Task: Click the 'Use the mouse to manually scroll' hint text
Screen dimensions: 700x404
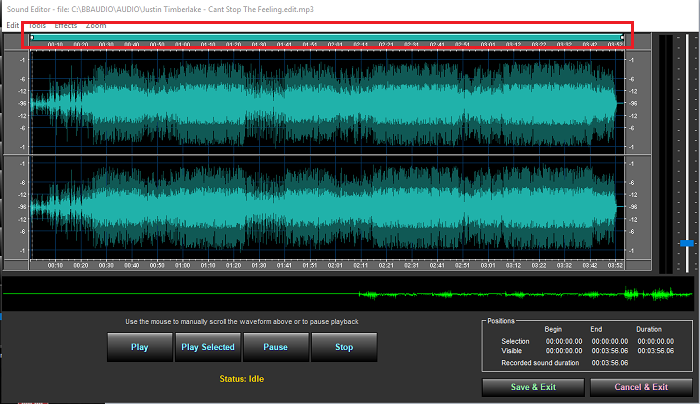Action: [x=242, y=321]
